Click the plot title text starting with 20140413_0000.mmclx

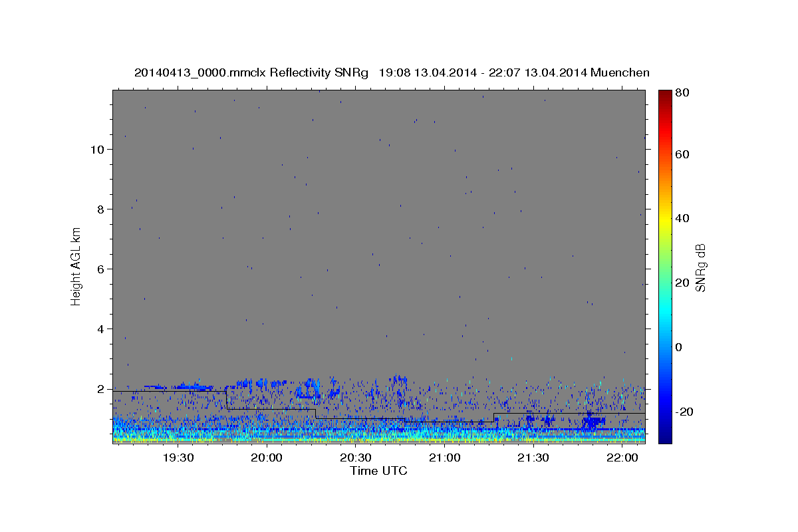[392, 72]
